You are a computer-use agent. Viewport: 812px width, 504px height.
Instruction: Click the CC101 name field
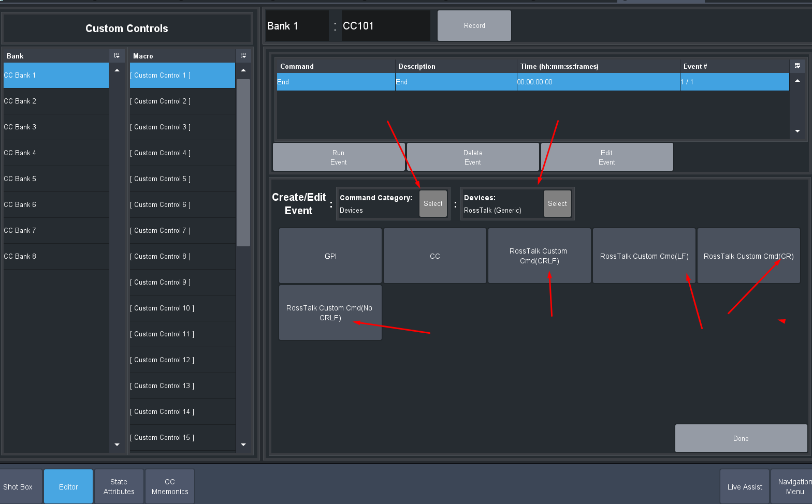coord(386,26)
